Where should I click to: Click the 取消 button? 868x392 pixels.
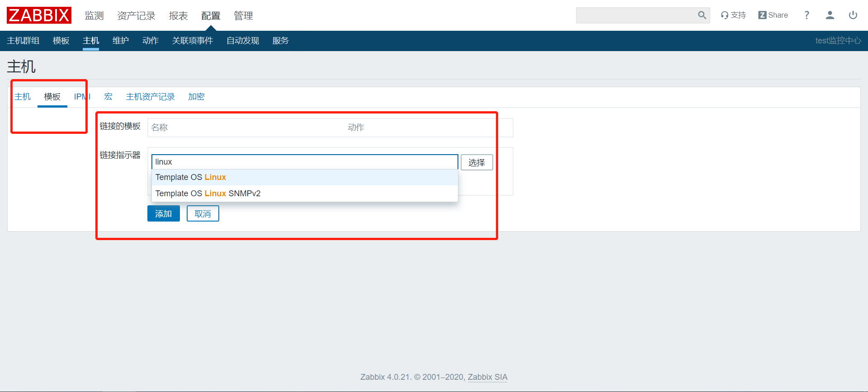click(203, 213)
